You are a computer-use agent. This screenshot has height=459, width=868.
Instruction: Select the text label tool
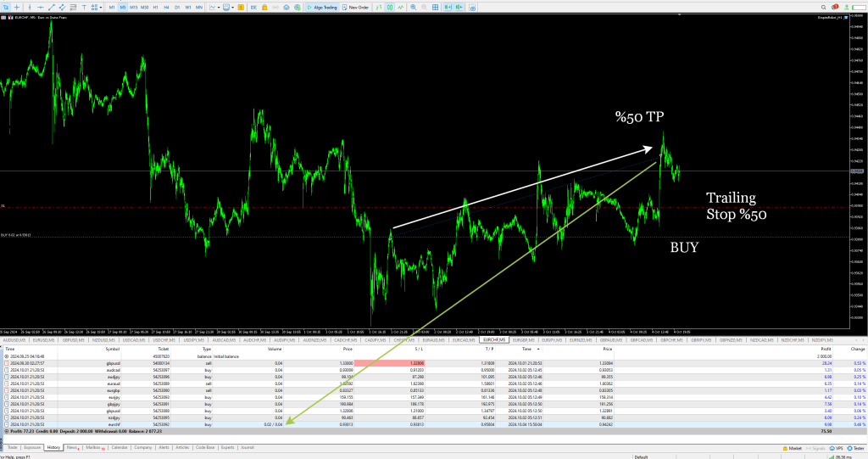84,7
